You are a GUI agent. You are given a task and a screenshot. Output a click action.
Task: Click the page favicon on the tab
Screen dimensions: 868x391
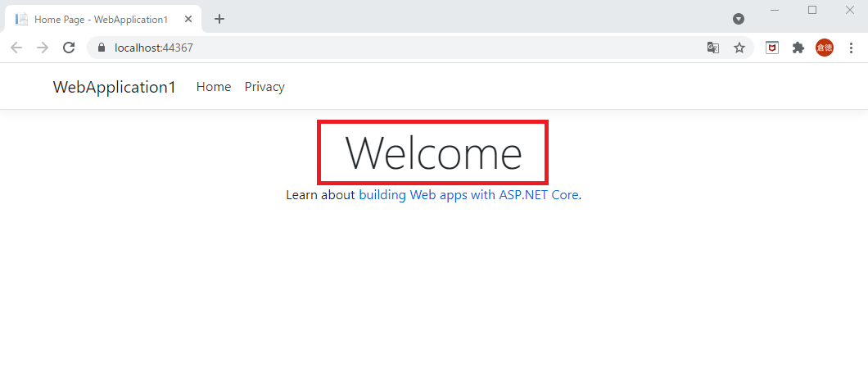21,19
